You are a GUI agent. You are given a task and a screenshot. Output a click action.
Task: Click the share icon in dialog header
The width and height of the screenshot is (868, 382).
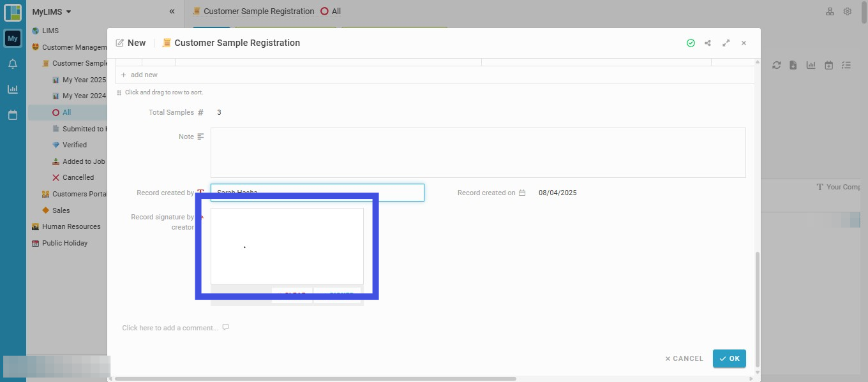[708, 43]
